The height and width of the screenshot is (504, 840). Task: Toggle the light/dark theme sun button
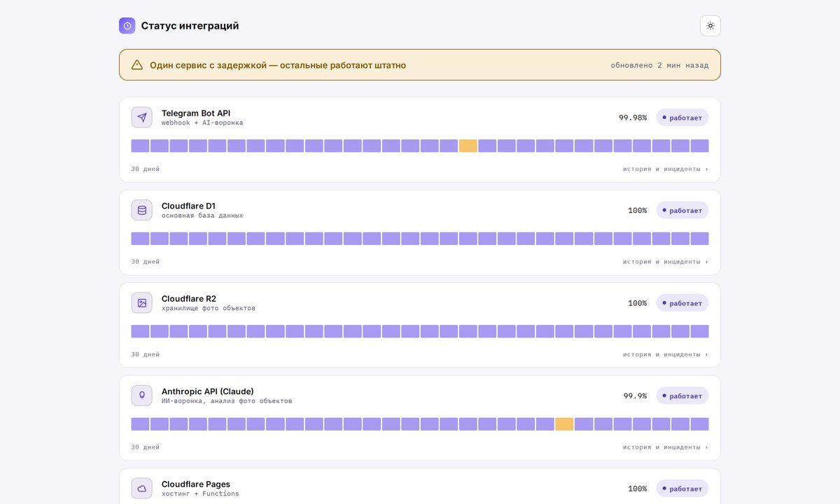710,26
